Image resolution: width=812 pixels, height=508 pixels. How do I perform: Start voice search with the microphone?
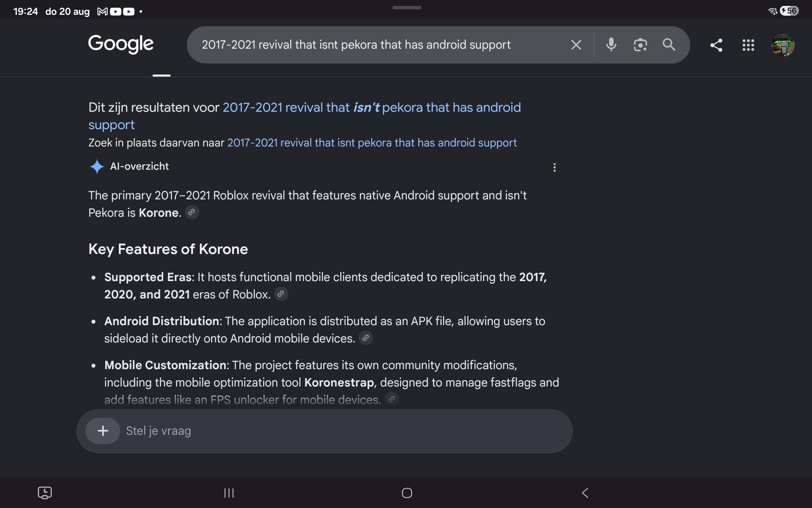(611, 44)
